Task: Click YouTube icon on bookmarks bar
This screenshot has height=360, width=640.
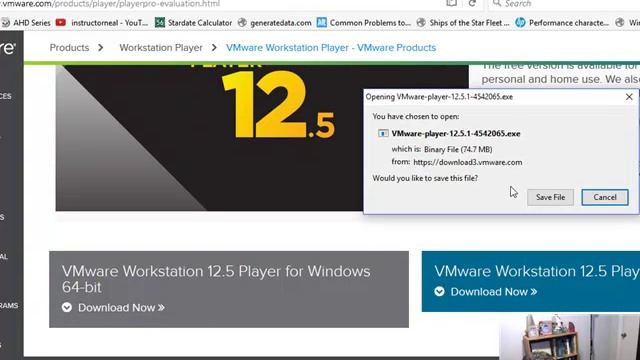Action: 61,22
